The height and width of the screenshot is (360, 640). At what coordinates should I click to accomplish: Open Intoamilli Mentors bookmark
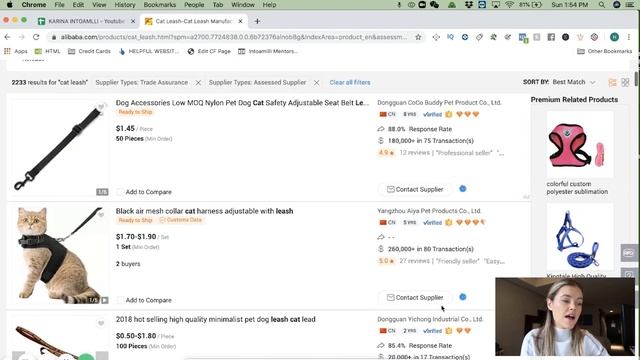pyautogui.click(x=268, y=51)
